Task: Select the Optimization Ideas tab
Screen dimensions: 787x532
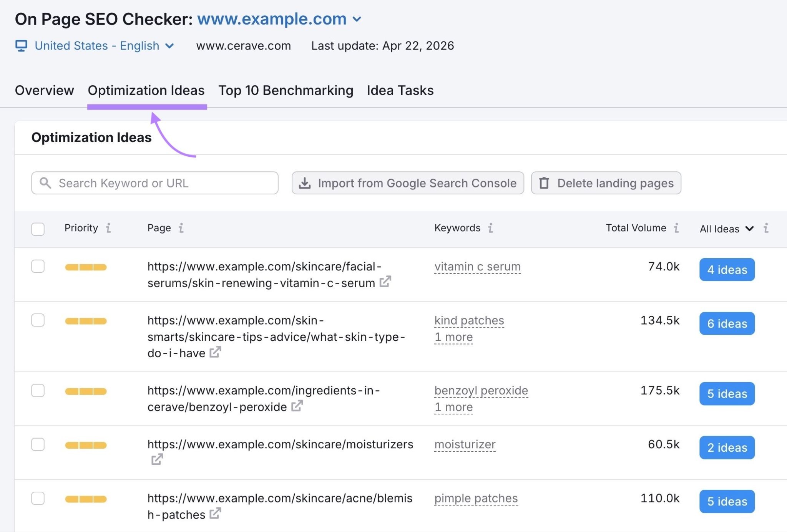Action: [x=146, y=90]
